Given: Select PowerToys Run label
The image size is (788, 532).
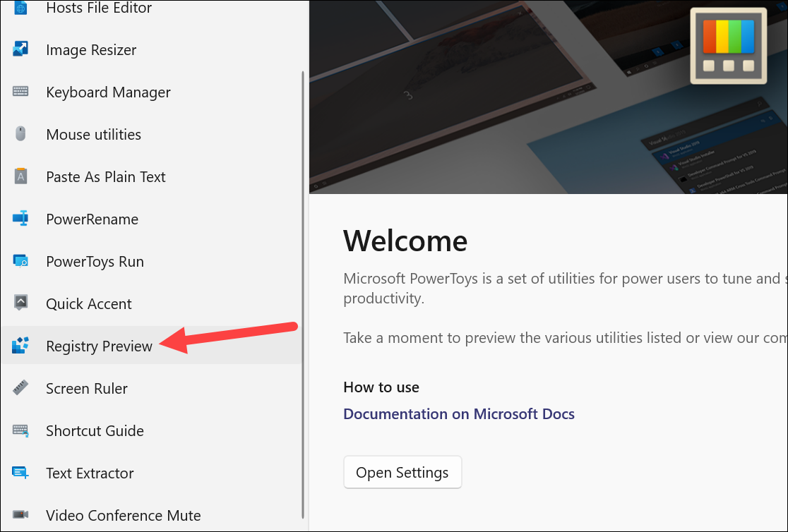Looking at the screenshot, I should tap(95, 262).
